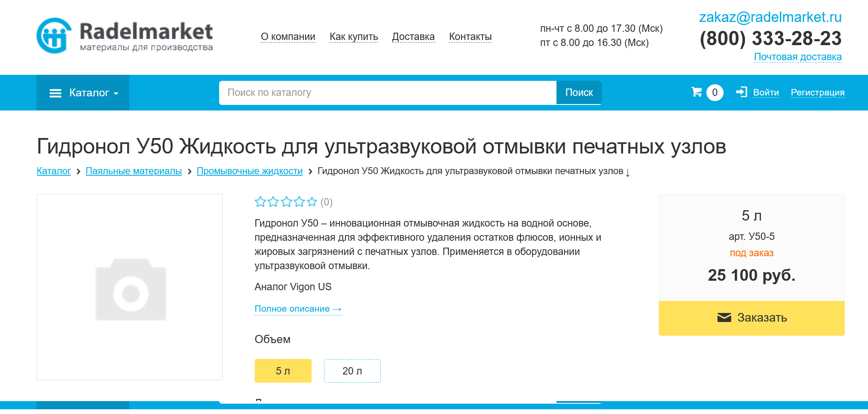
Task: Click the login arrow icon
Action: (742, 92)
